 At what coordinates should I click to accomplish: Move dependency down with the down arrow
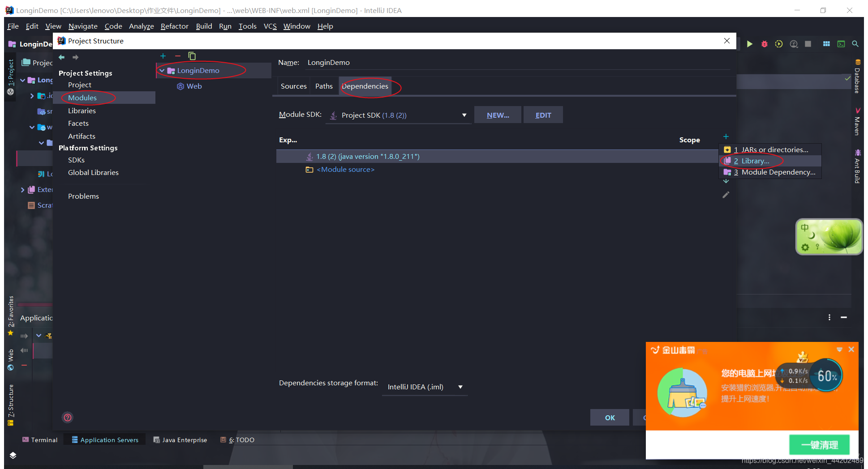(x=726, y=181)
